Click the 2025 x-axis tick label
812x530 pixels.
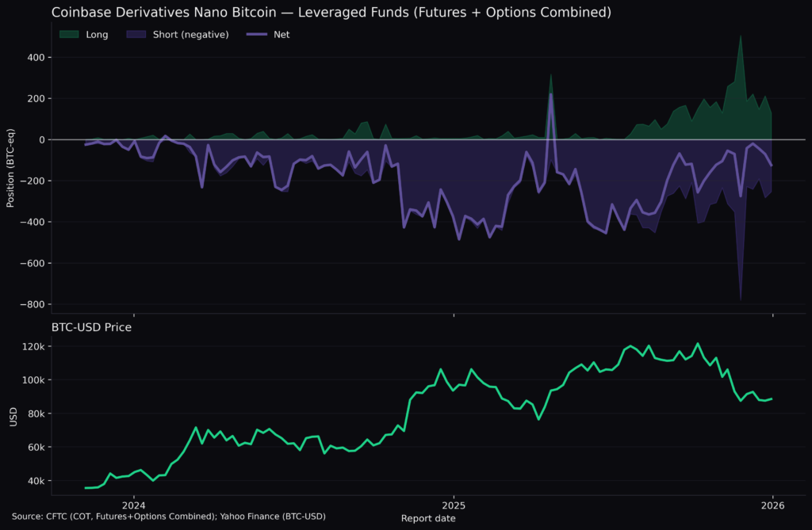click(x=454, y=505)
